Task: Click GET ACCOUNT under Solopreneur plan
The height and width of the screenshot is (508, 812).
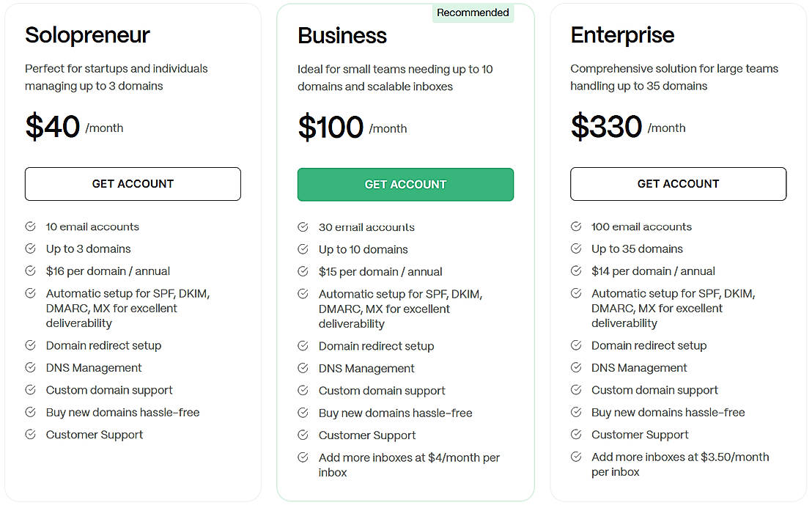Action: click(x=133, y=184)
